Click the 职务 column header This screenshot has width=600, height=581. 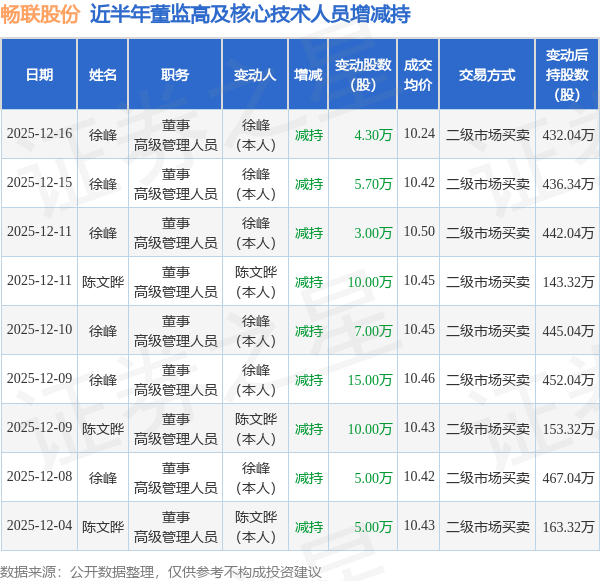click(175, 74)
